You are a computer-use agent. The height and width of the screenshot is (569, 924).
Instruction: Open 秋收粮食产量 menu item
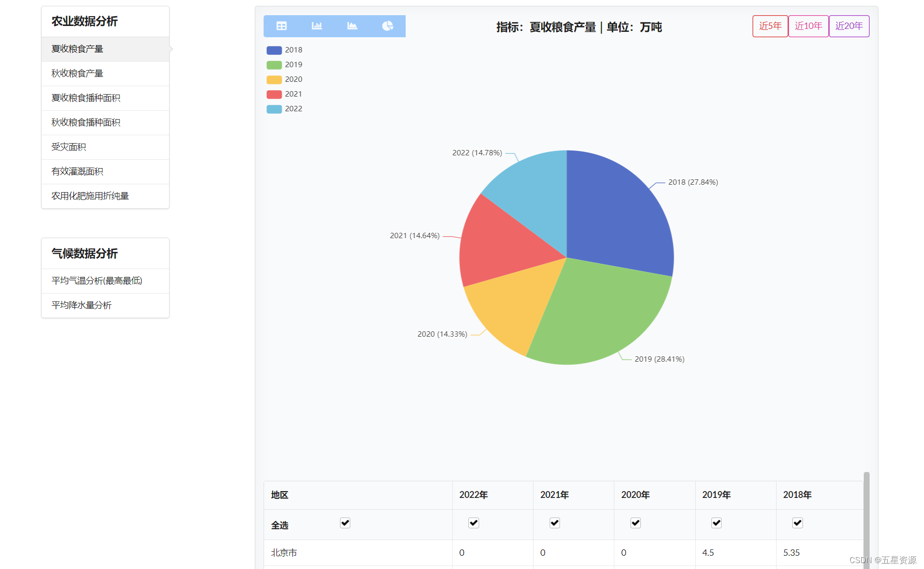point(105,74)
